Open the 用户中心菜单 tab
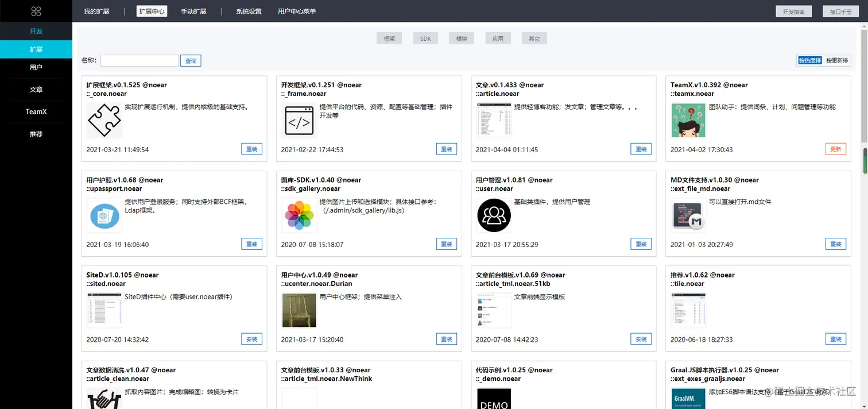The width and height of the screenshot is (868, 409). click(297, 11)
